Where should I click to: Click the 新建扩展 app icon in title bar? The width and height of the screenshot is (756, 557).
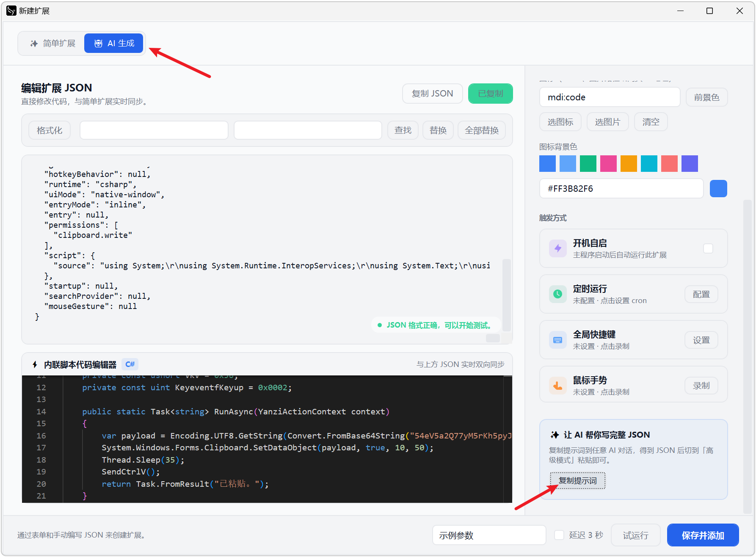point(11,11)
